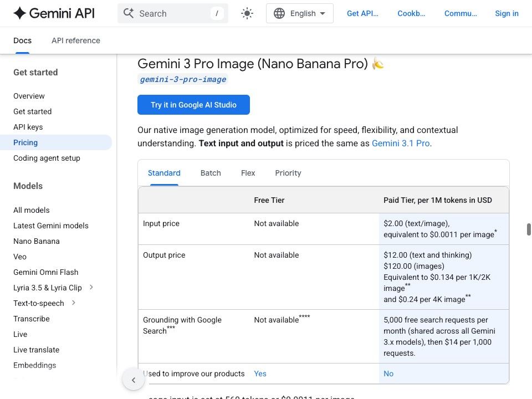Image resolution: width=532 pixels, height=399 pixels.
Task: Click the slash shortcut key badge
Action: 217,13
